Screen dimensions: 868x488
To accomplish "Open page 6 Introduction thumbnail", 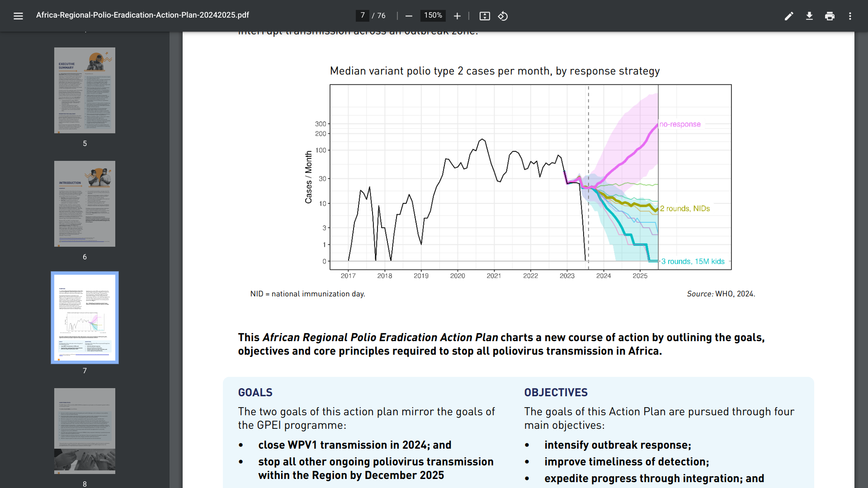I will [85, 204].
